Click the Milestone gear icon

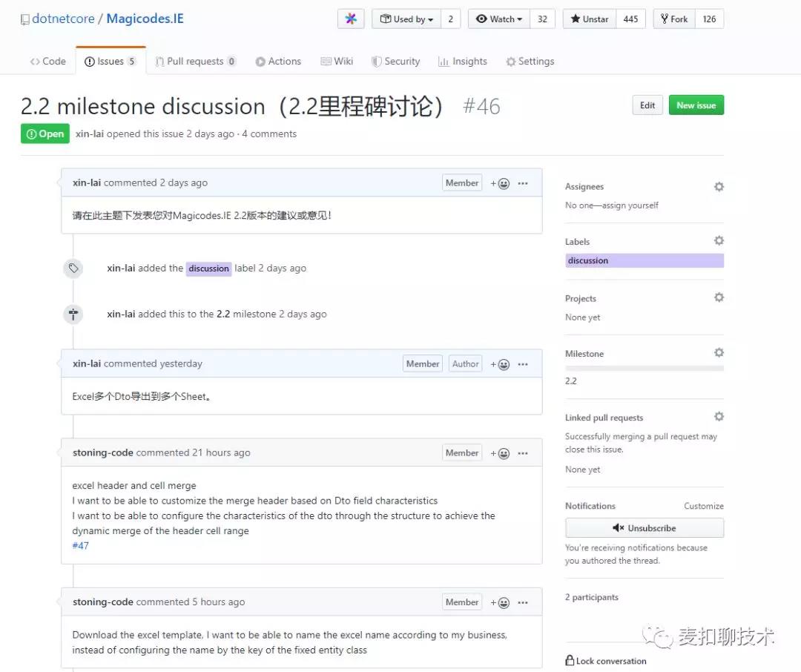click(x=719, y=352)
